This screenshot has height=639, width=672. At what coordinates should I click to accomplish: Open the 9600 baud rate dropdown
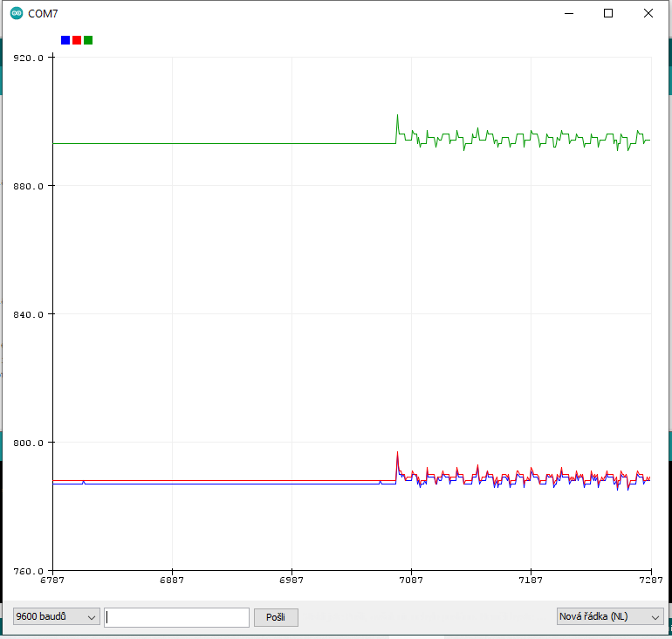click(x=57, y=617)
